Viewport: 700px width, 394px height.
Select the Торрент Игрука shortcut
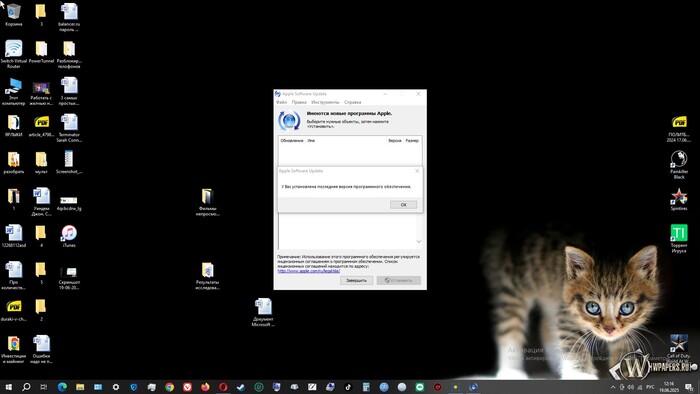(679, 239)
